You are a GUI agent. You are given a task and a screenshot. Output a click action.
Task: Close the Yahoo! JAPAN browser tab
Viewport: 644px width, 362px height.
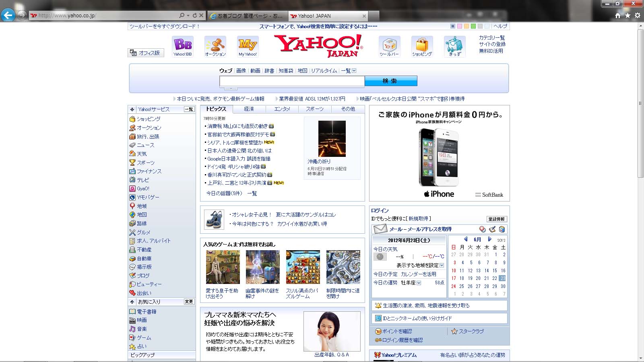[364, 16]
